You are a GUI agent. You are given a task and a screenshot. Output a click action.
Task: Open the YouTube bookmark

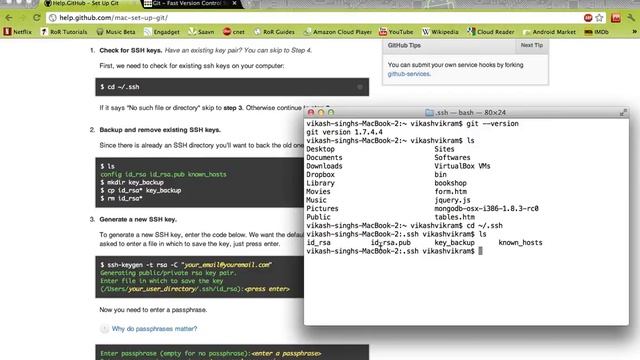396,32
